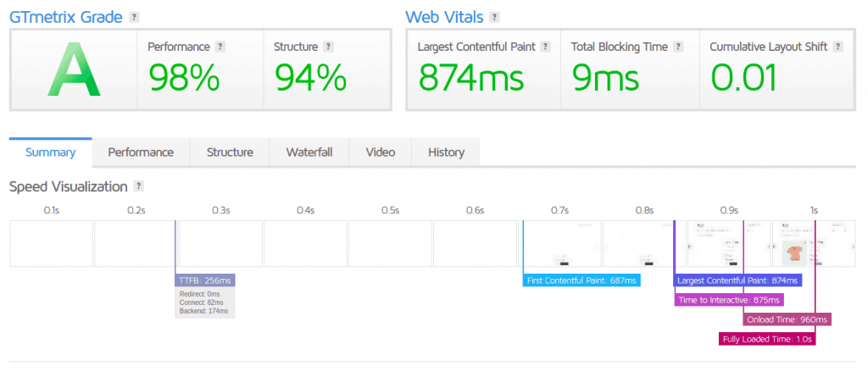This screenshot has height=372, width=868.
Task: Open the Video tab
Action: (x=381, y=153)
